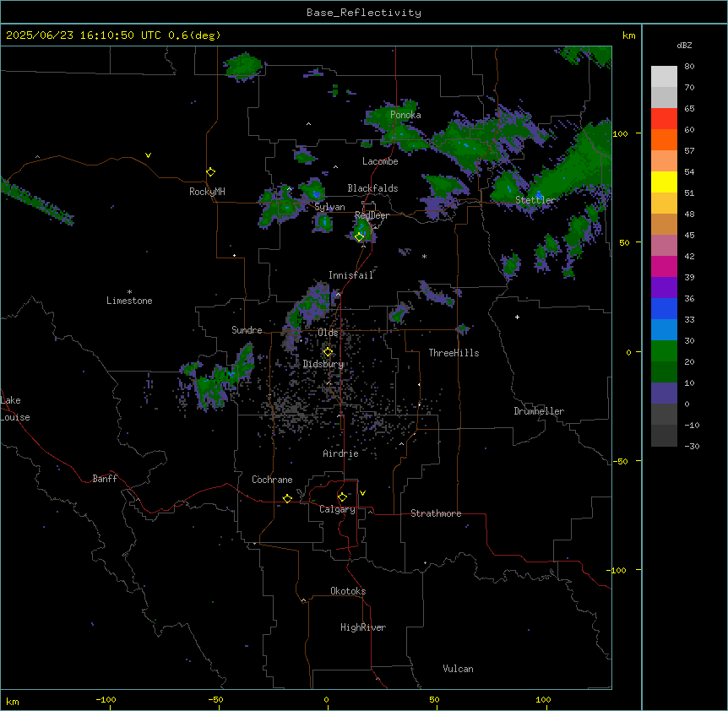
Task: Click the white plus marker north of Drumheller
Action: pos(517,317)
